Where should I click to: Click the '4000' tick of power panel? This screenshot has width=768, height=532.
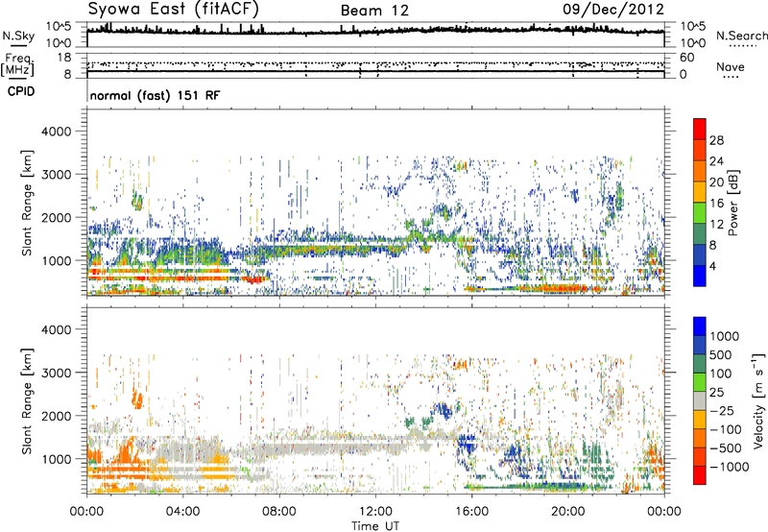[56, 132]
